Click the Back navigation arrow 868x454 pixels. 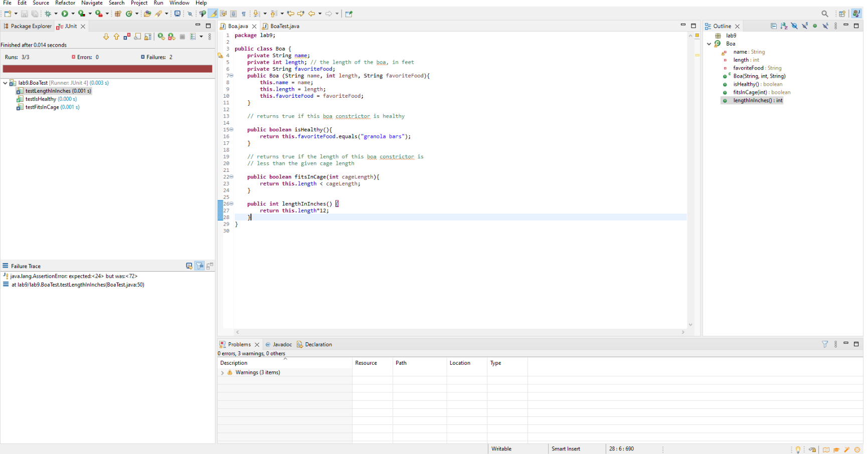(x=311, y=14)
